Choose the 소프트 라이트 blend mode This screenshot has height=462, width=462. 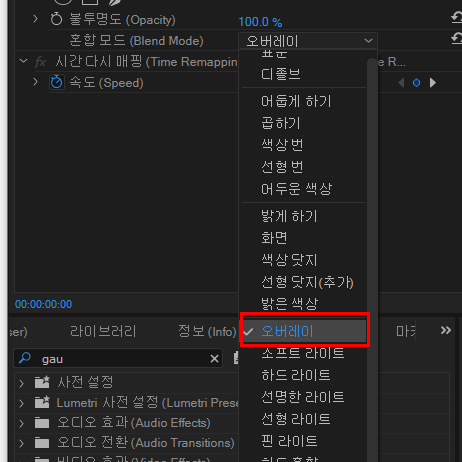304,353
